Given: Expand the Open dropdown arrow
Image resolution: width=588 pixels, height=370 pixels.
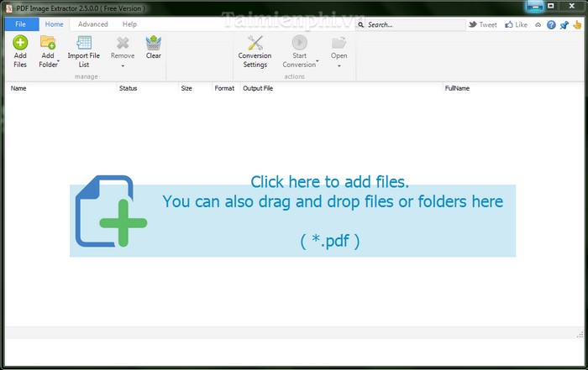Looking at the screenshot, I should [x=339, y=66].
